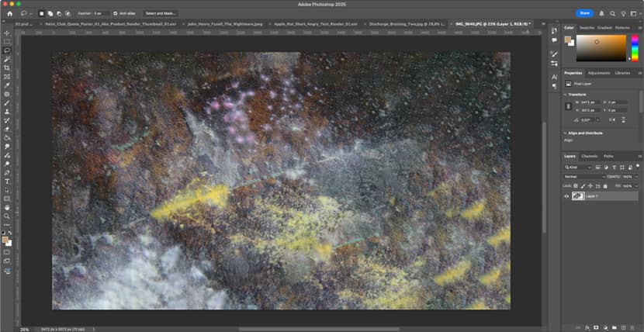This screenshot has height=332, width=644.
Task: Hide Layer 1 using eye icon
Action: pos(566,196)
